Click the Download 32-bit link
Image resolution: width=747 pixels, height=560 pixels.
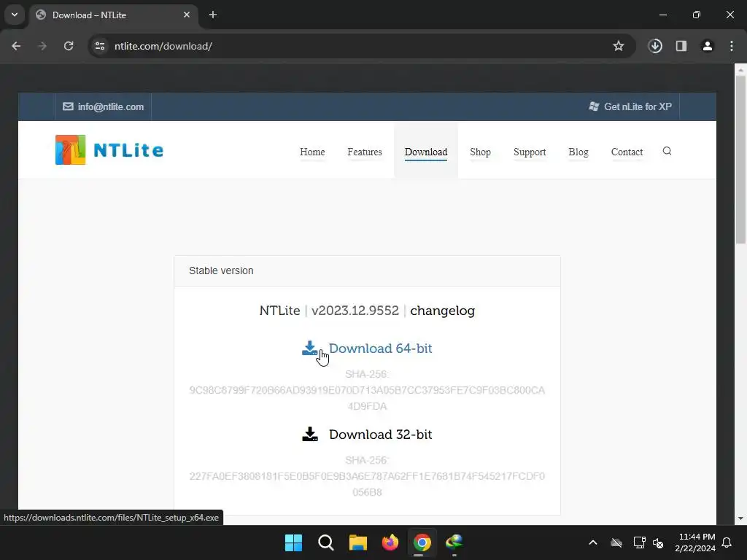pyautogui.click(x=380, y=435)
